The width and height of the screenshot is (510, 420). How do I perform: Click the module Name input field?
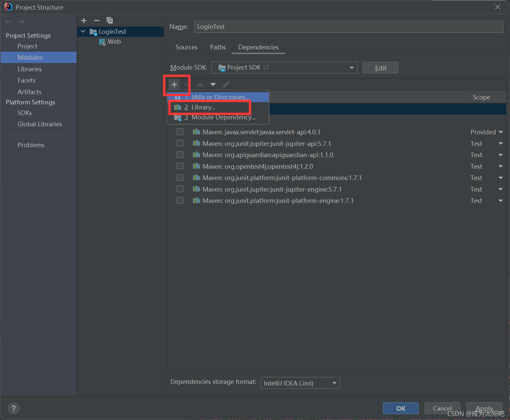click(349, 27)
